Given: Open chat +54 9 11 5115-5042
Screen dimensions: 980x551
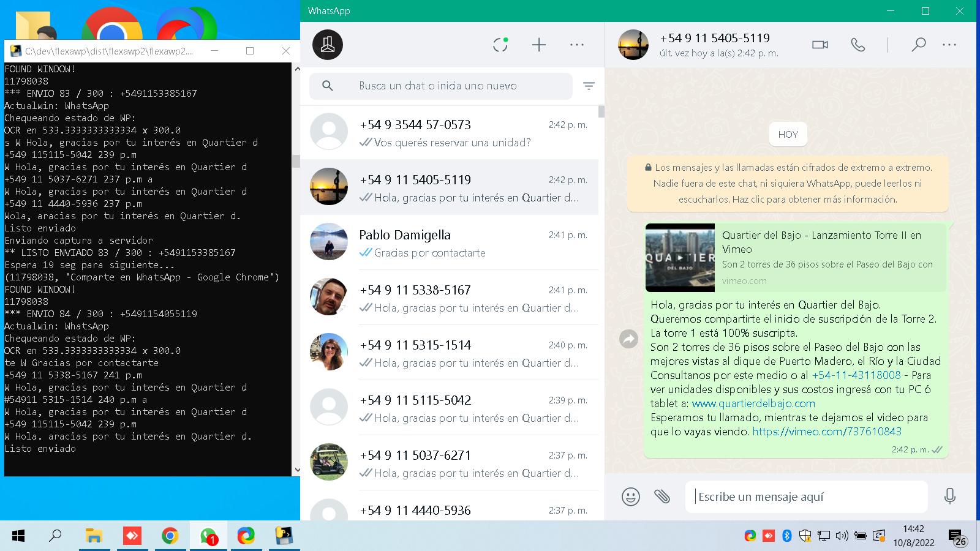Looking at the screenshot, I should tap(449, 408).
